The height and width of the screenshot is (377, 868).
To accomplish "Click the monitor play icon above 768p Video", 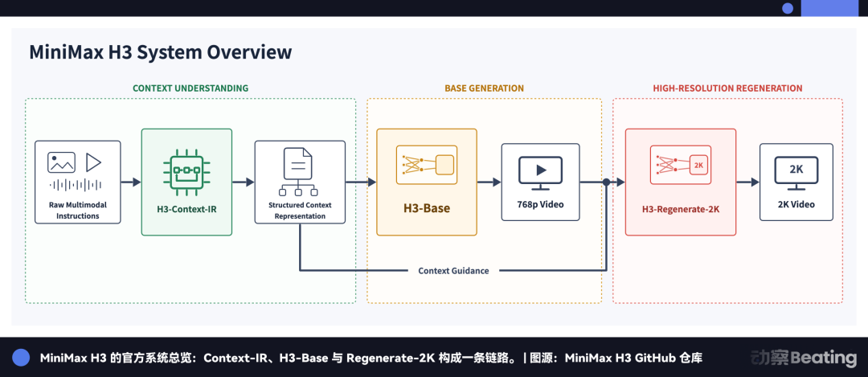I will point(540,173).
